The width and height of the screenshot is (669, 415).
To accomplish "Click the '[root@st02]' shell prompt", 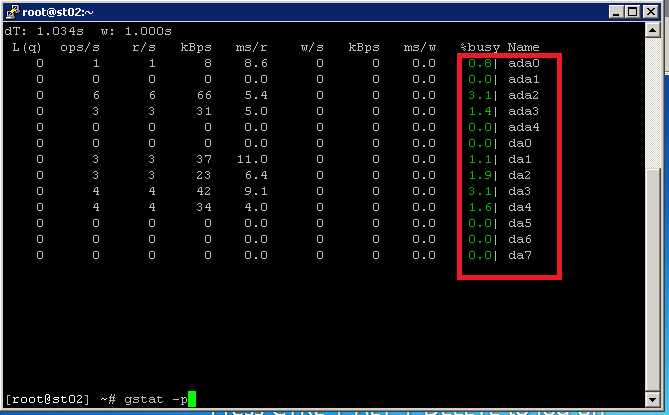I will (47, 399).
